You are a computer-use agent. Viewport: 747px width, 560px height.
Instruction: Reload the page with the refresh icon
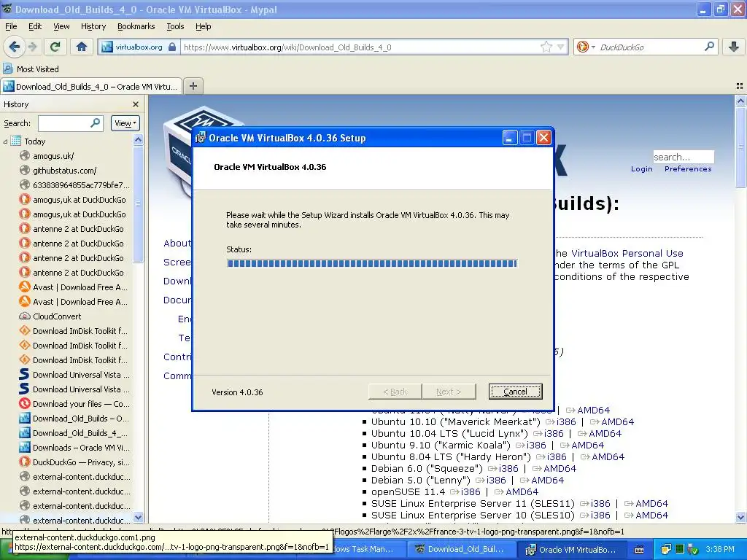click(55, 47)
